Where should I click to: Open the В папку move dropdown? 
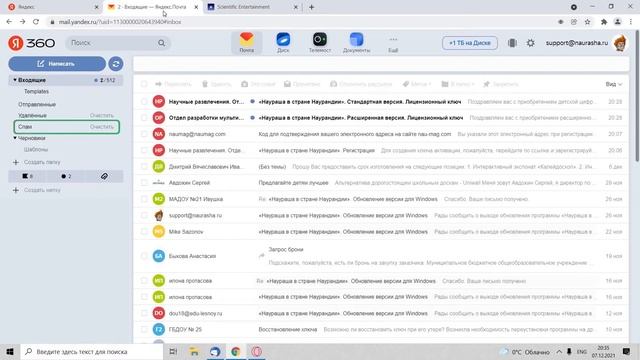pos(458,84)
